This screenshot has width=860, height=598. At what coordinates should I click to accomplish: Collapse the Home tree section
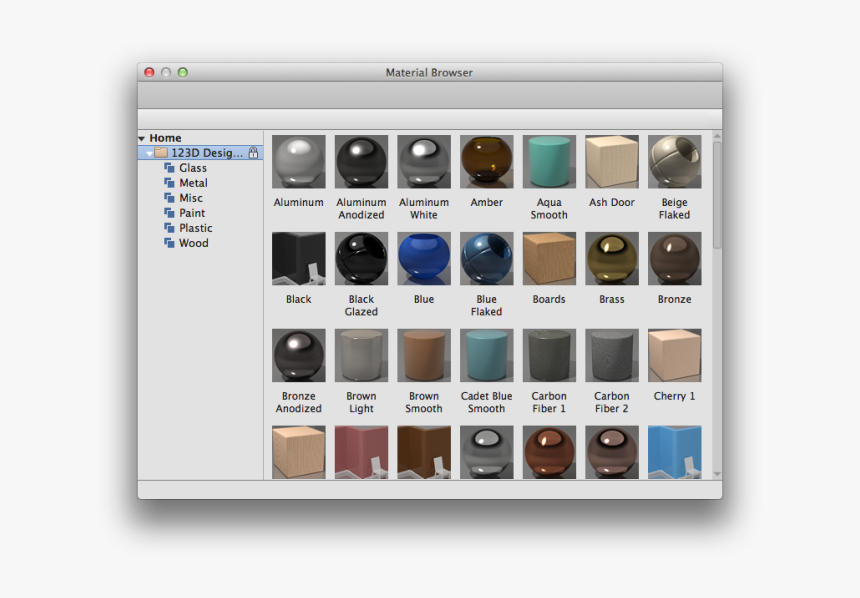coord(143,137)
